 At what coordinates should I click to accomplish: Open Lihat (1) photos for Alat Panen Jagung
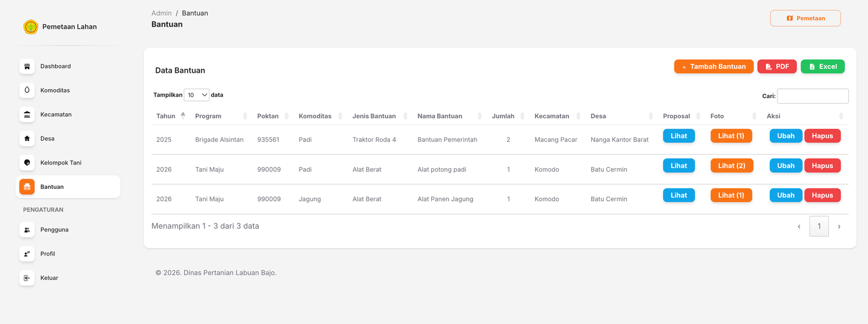pos(731,195)
